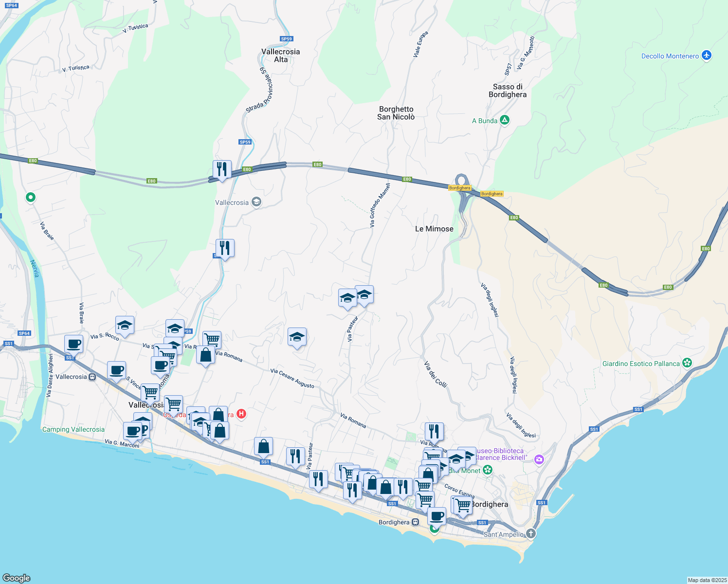Click the green circle marker above Via Braie
728x584 pixels.
click(31, 197)
